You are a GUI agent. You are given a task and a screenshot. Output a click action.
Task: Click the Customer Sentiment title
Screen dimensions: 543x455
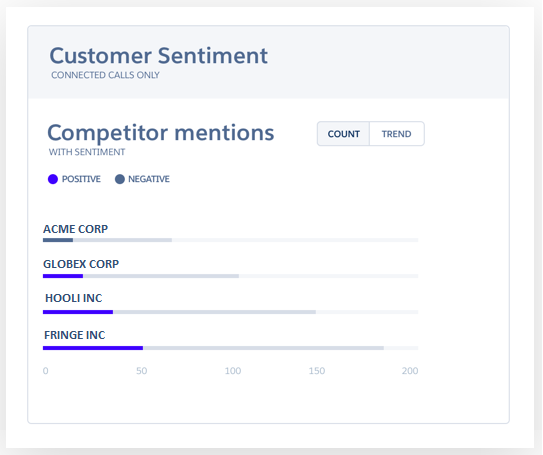(159, 56)
